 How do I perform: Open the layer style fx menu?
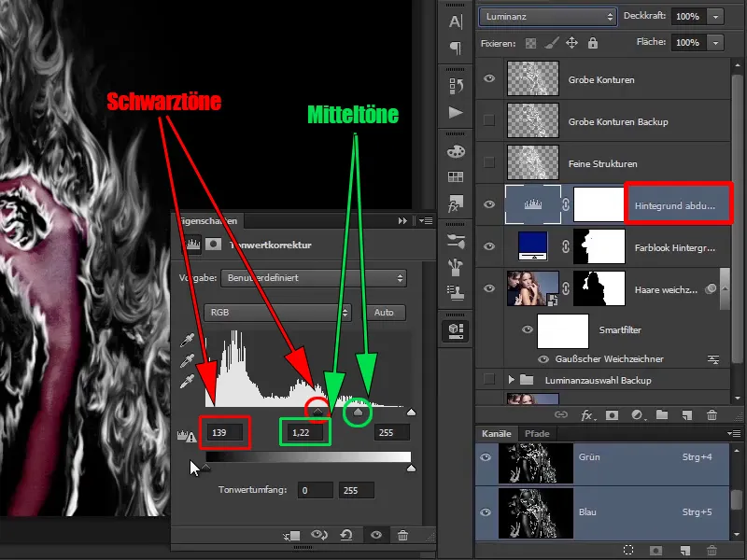(x=587, y=415)
